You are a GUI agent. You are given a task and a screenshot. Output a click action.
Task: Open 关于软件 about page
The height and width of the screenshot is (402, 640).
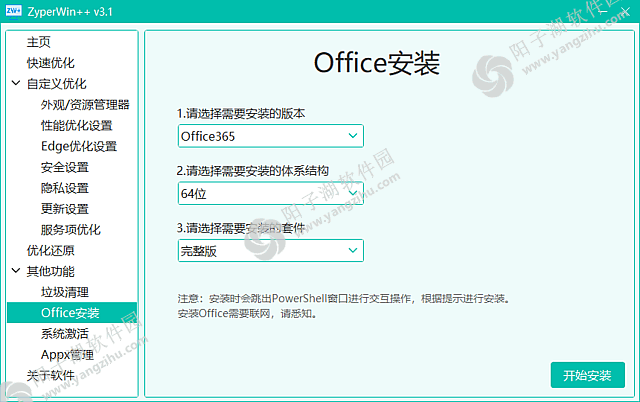51,375
